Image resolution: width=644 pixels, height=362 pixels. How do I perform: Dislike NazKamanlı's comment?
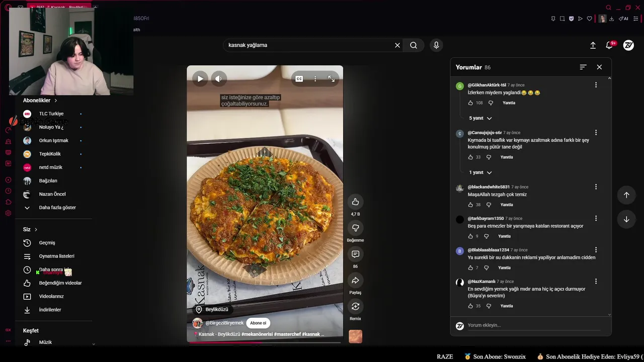[489, 306]
